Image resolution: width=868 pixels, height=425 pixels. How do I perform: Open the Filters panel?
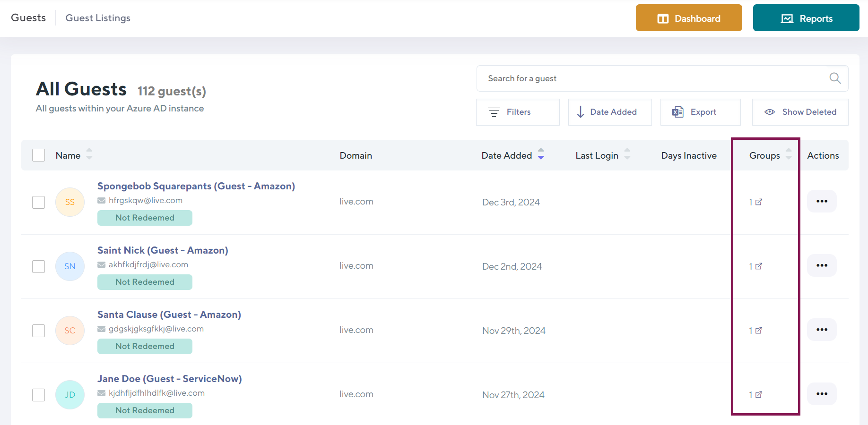tap(518, 112)
